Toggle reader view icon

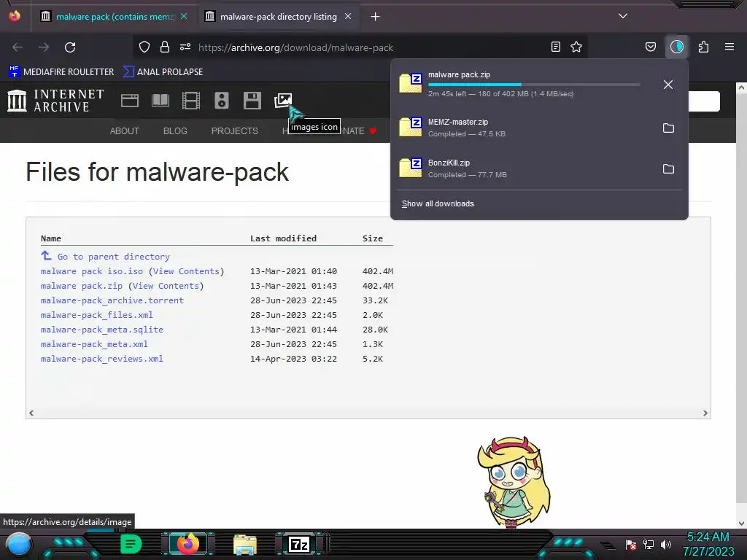(x=555, y=47)
